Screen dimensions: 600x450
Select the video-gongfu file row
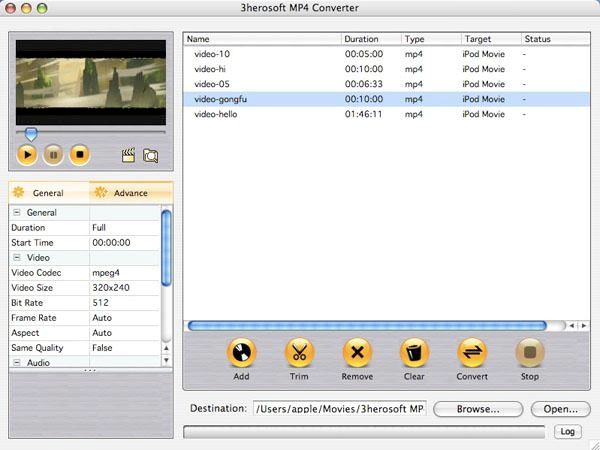[x=386, y=99]
